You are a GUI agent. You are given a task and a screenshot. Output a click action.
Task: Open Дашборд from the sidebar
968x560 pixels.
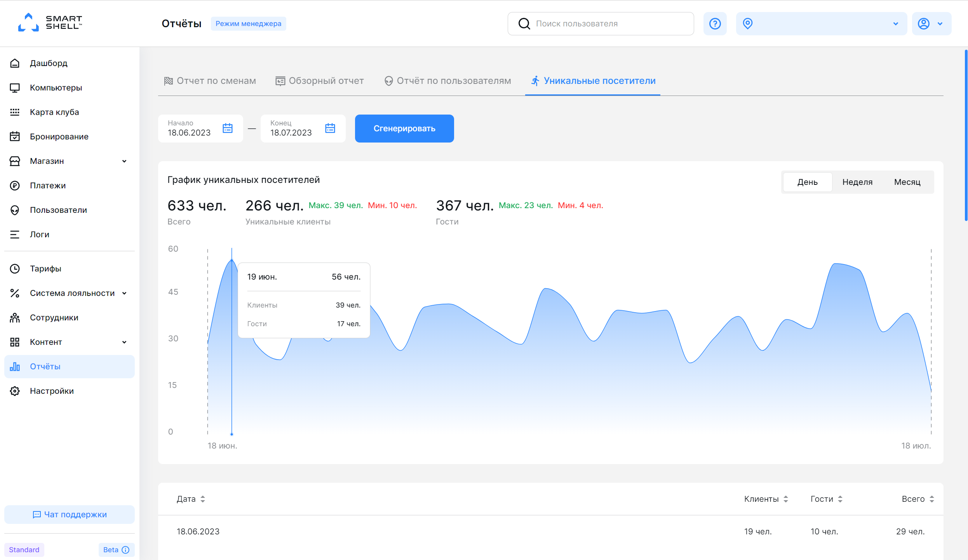70,63
